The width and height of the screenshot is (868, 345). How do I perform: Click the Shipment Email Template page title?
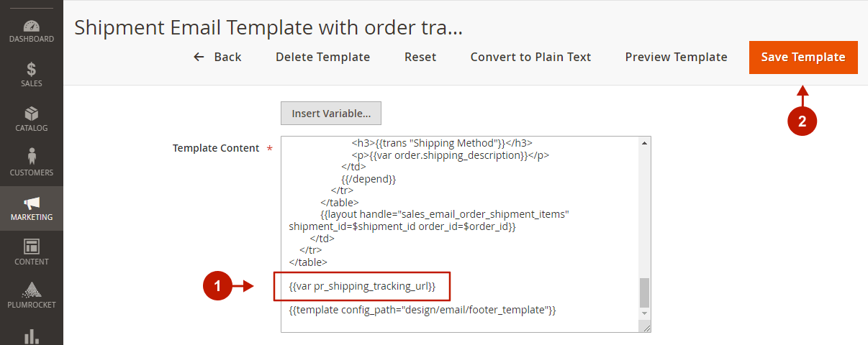(268, 27)
